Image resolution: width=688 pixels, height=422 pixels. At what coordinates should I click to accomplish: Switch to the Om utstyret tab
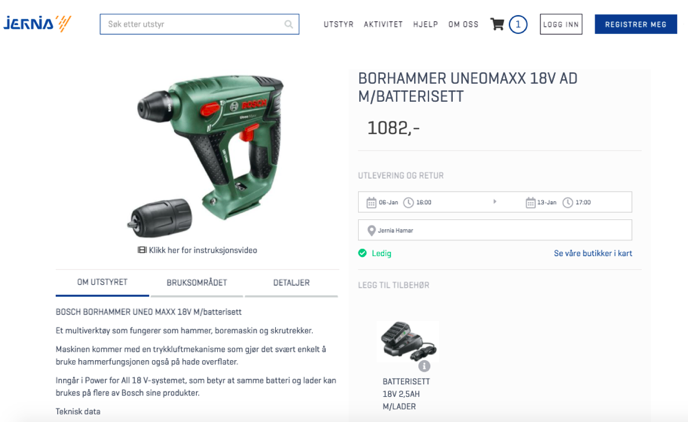click(102, 283)
